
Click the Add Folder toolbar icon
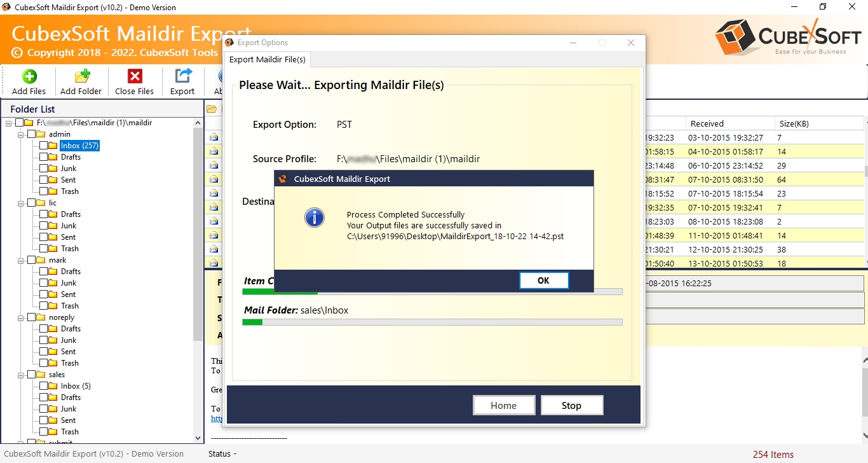pyautogui.click(x=81, y=77)
